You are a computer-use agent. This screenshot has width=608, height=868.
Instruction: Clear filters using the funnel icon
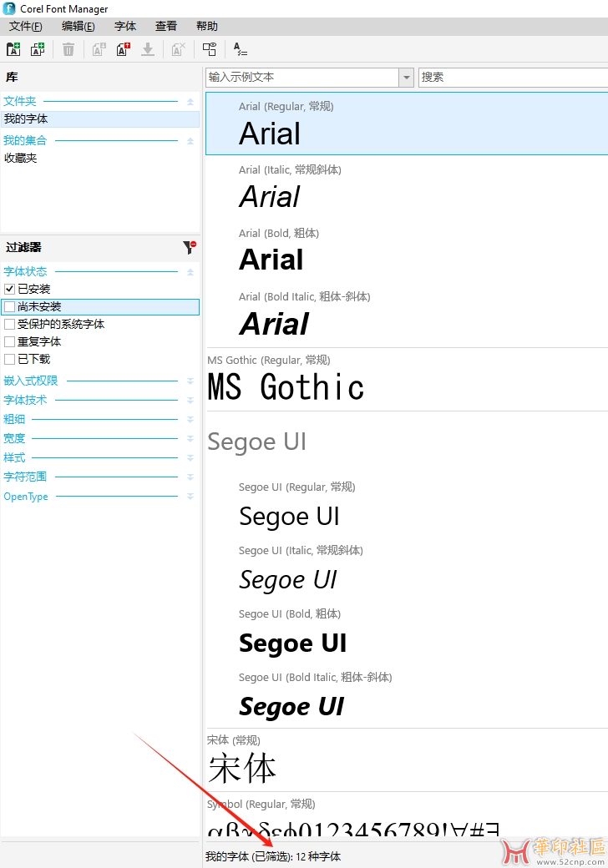[x=190, y=248]
